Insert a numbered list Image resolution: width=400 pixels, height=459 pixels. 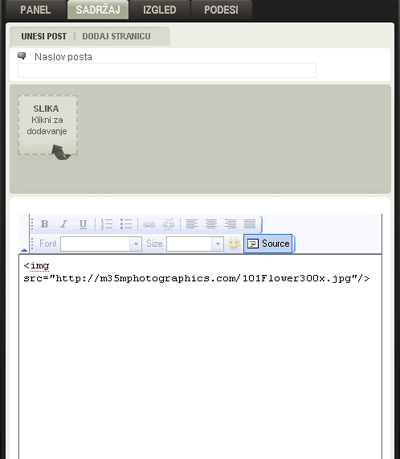pyautogui.click(x=107, y=224)
